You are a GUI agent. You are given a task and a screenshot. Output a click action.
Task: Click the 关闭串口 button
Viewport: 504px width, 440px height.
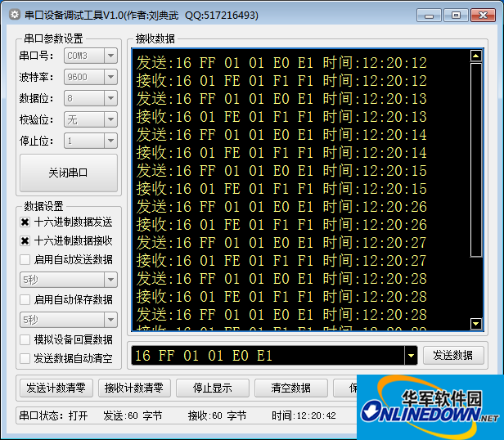click(69, 173)
